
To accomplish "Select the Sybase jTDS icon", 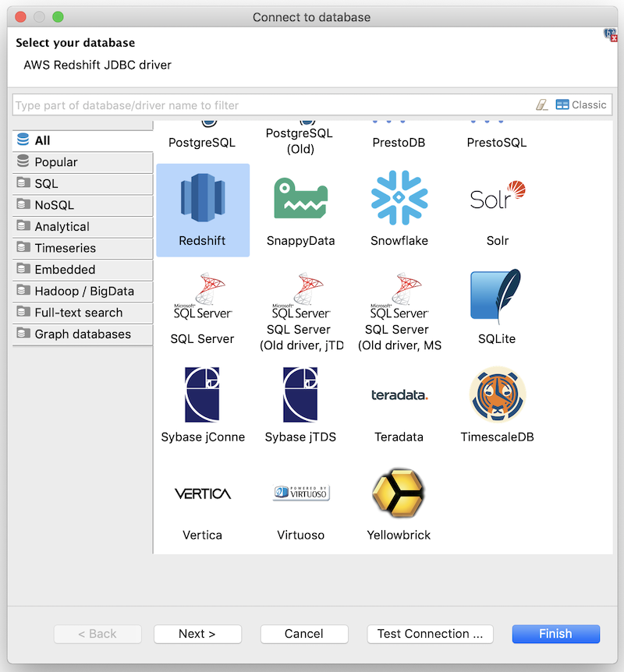I will coord(300,394).
